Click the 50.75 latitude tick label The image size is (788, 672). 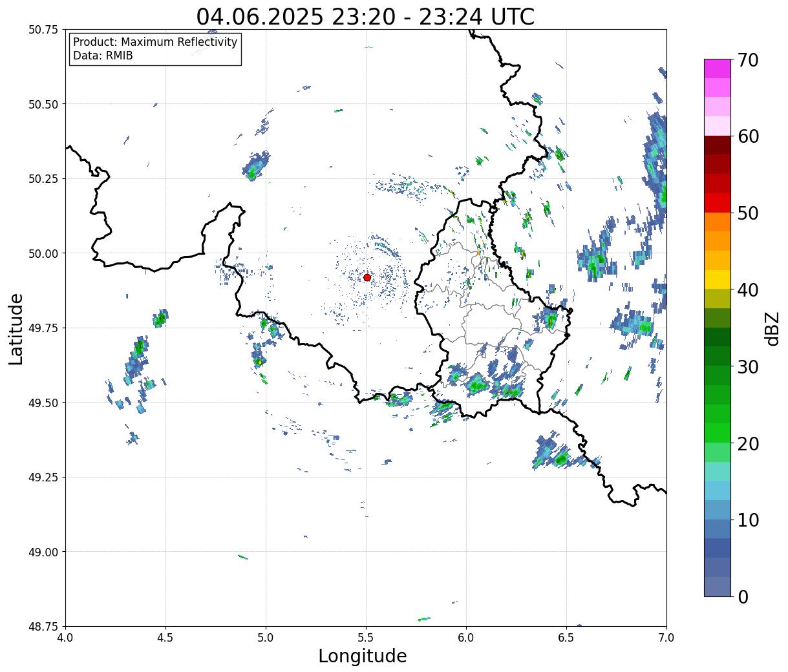click(x=43, y=30)
